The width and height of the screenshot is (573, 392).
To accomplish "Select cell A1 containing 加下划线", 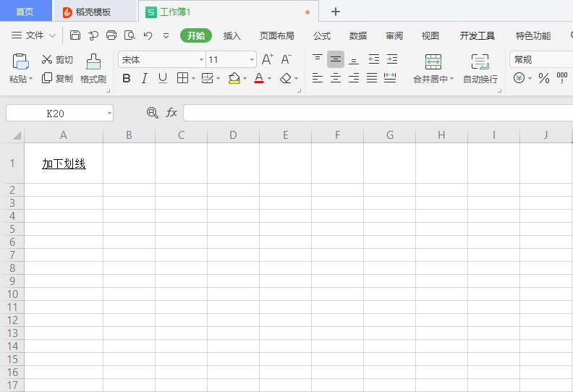I will (64, 163).
